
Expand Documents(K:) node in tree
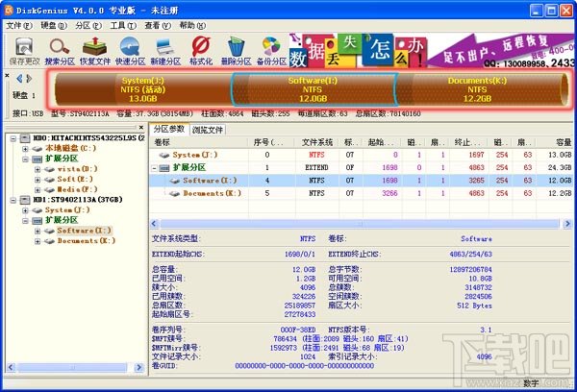tap(38, 241)
